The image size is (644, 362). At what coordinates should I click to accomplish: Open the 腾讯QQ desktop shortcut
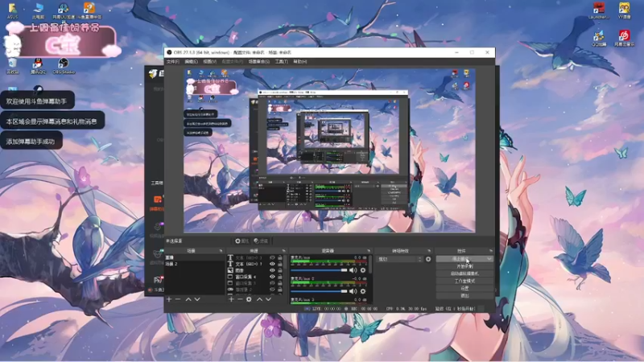click(38, 66)
